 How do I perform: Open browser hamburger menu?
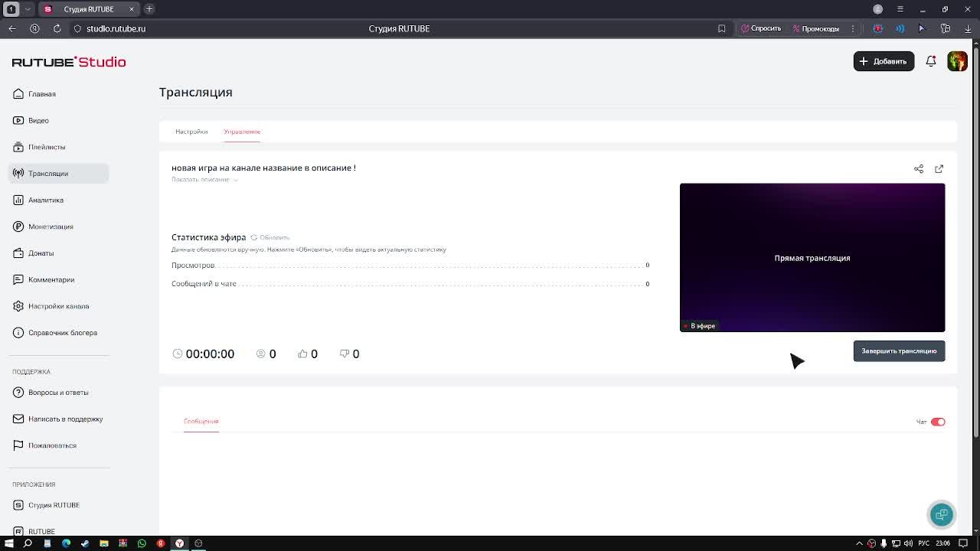point(900,9)
